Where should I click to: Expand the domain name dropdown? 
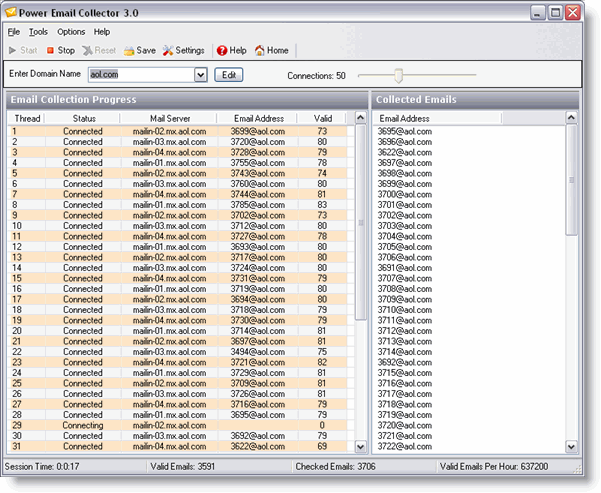[x=200, y=75]
